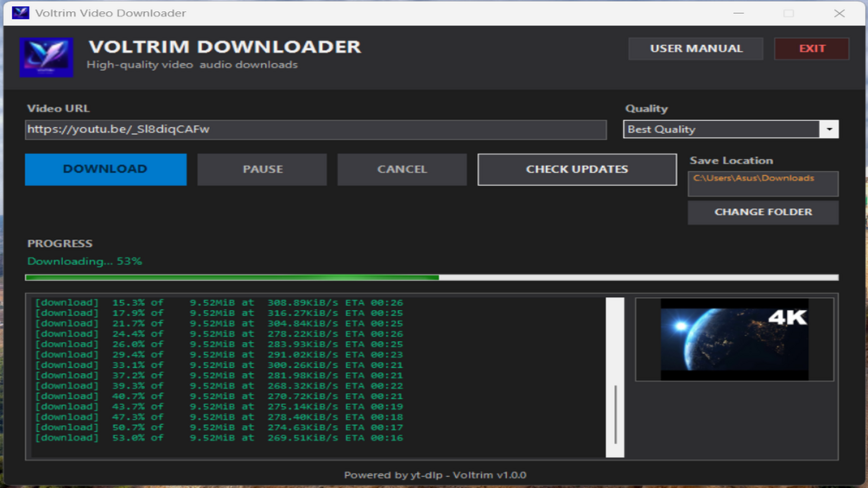Open the User Manual
The height and width of the screenshot is (488, 868).
click(696, 48)
